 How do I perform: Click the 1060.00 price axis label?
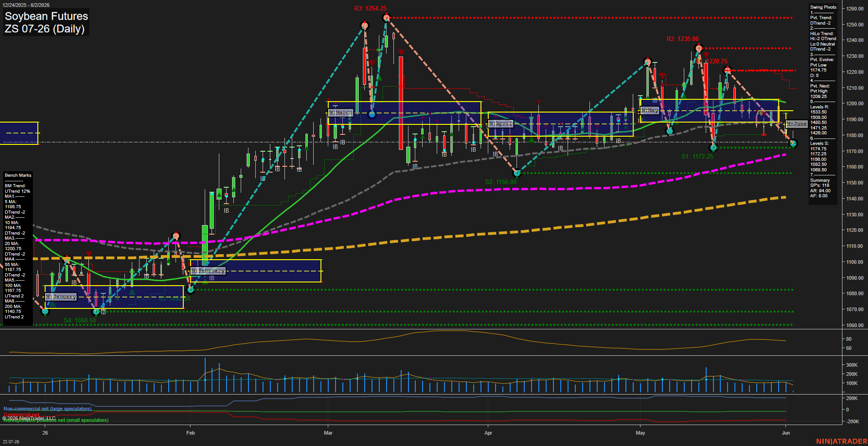pos(854,325)
